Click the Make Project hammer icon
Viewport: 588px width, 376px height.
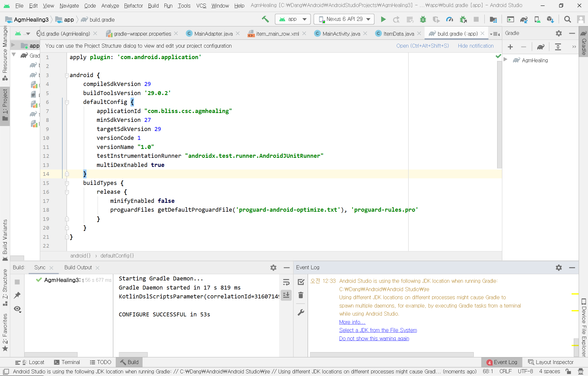(265, 19)
